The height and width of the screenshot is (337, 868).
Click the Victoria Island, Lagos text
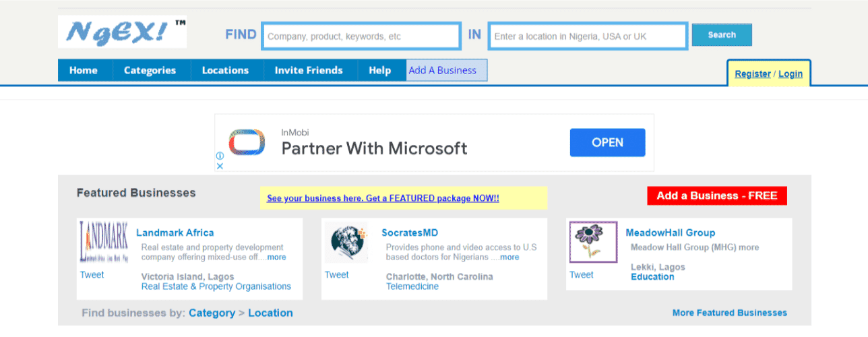188,276
